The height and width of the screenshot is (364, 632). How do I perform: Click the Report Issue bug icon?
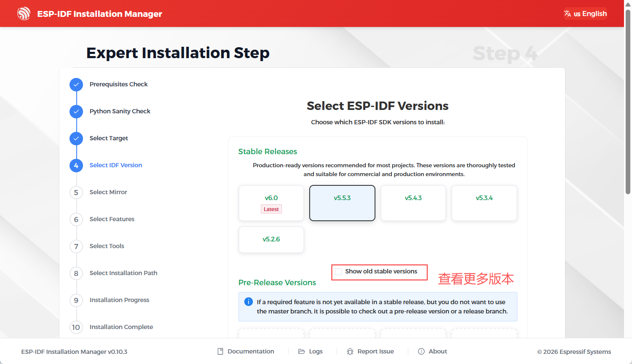pos(350,351)
